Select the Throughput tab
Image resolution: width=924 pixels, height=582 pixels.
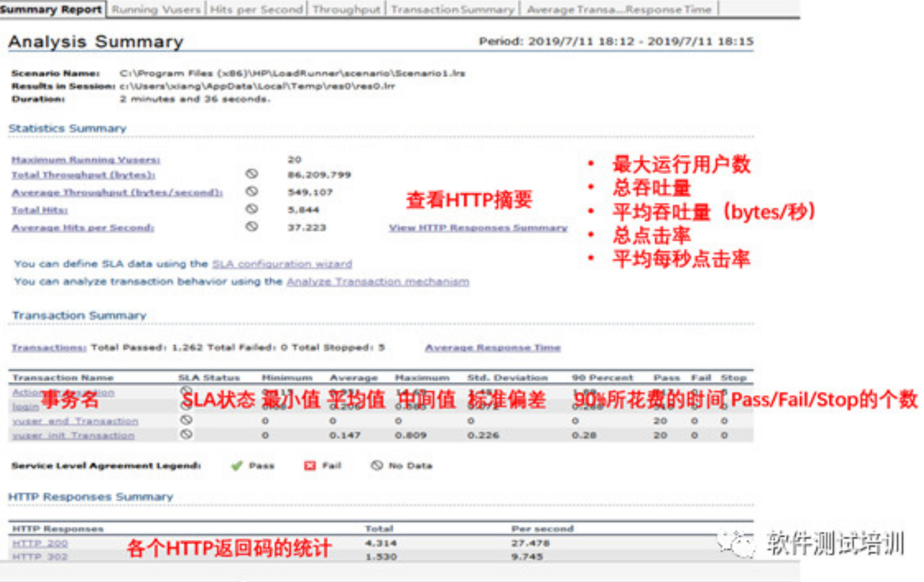[x=346, y=9]
